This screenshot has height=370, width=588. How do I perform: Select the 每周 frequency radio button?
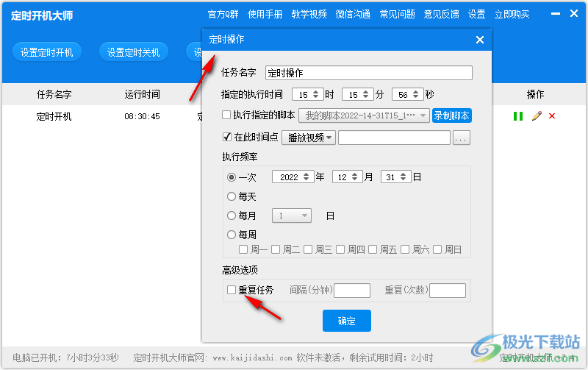(232, 235)
